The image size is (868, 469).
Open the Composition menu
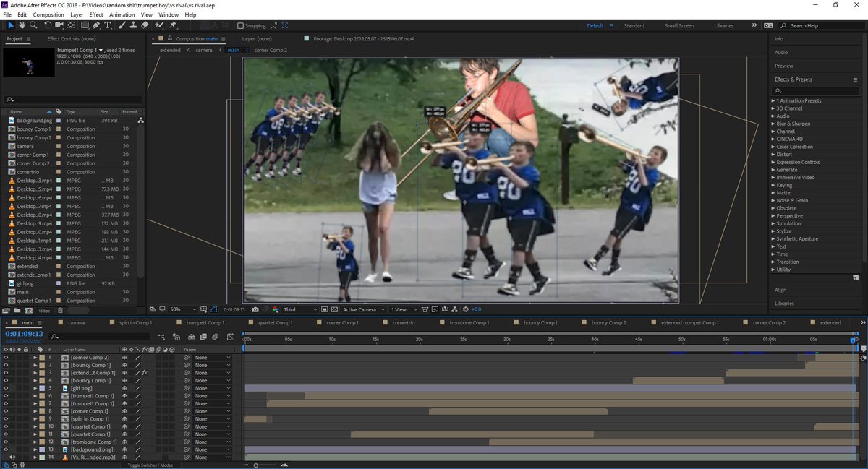tap(48, 14)
